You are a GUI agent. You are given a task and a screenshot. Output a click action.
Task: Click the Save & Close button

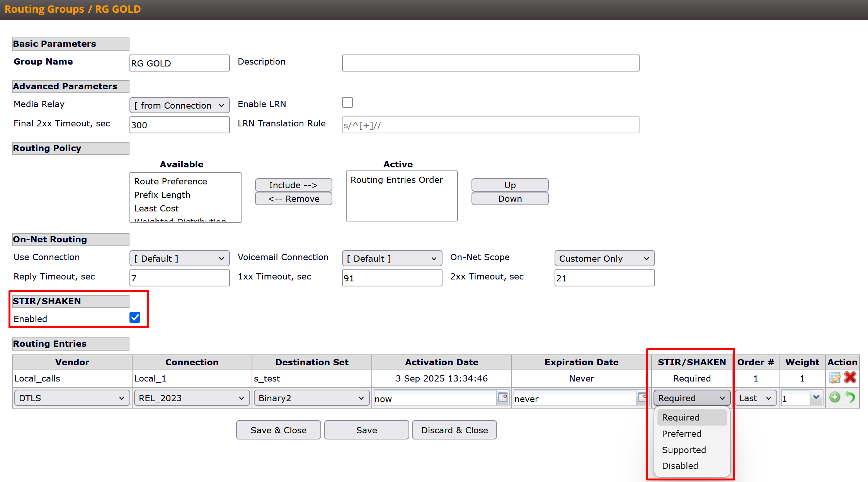(x=278, y=430)
